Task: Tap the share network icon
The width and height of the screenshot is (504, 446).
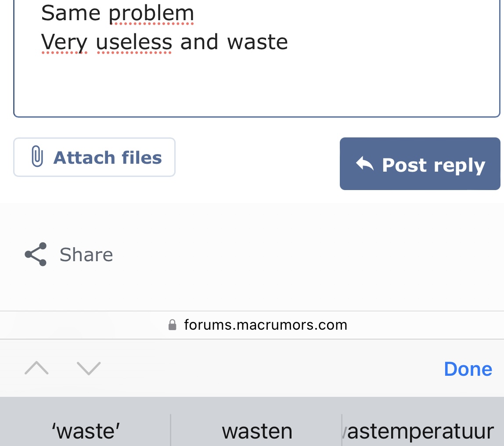Action: coord(36,254)
